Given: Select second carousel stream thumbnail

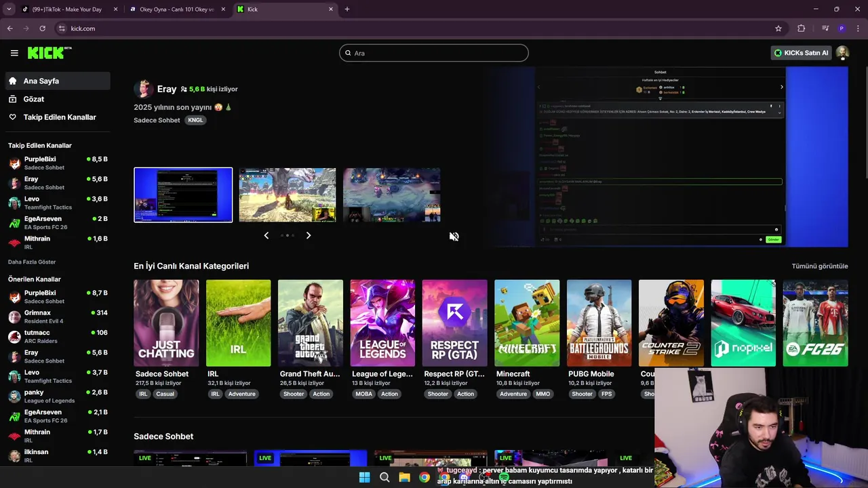Looking at the screenshot, I should (288, 195).
